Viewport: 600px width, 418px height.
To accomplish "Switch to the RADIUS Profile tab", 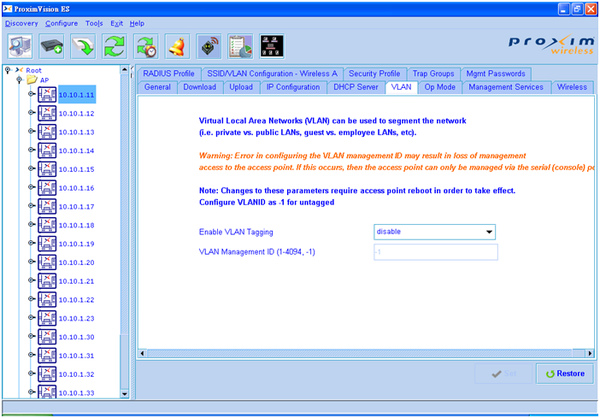I will pyautogui.click(x=169, y=73).
